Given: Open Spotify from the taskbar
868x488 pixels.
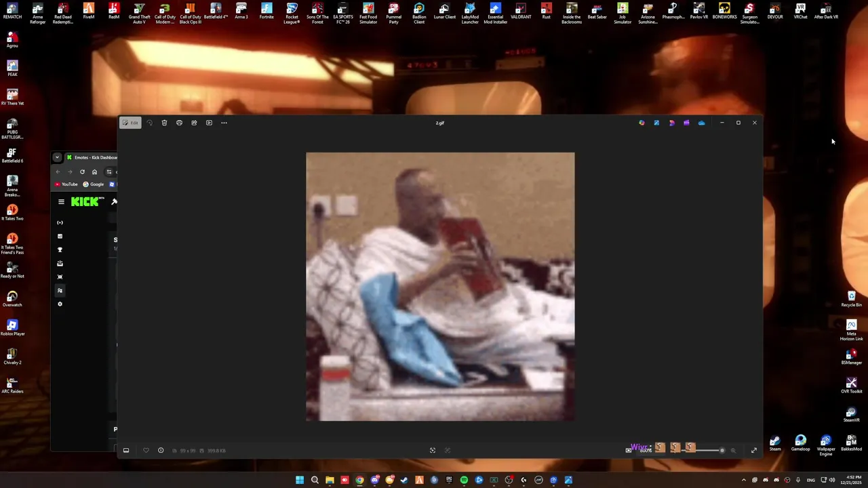Looking at the screenshot, I should coord(464,480).
